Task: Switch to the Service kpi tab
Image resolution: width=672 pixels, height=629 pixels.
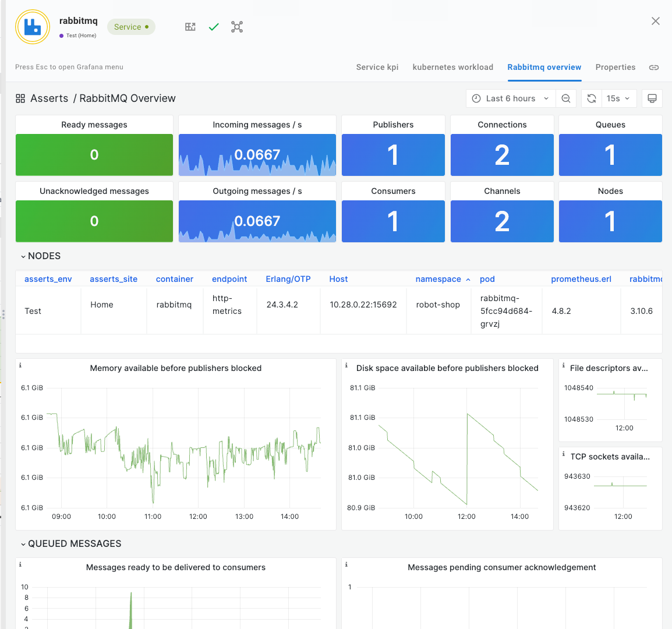Action: (377, 68)
